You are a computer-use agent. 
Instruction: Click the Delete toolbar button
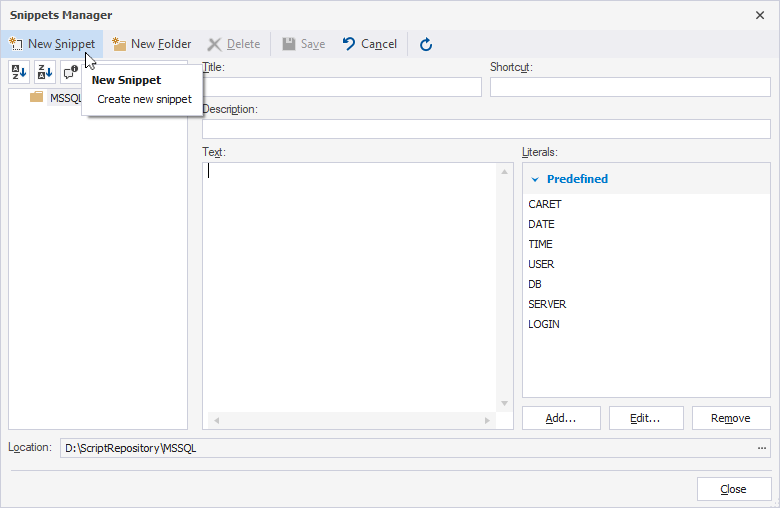234,44
